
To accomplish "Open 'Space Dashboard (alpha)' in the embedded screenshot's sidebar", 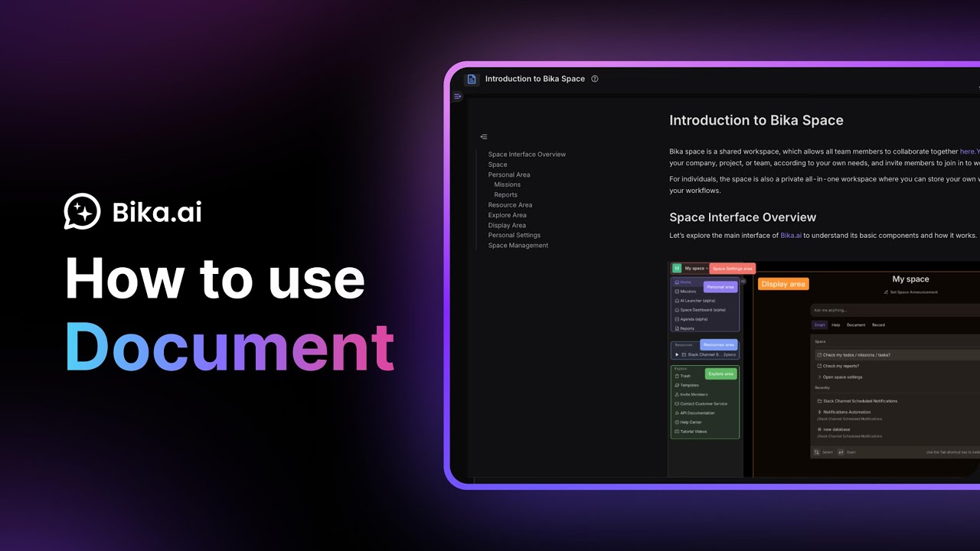I will pos(700,310).
